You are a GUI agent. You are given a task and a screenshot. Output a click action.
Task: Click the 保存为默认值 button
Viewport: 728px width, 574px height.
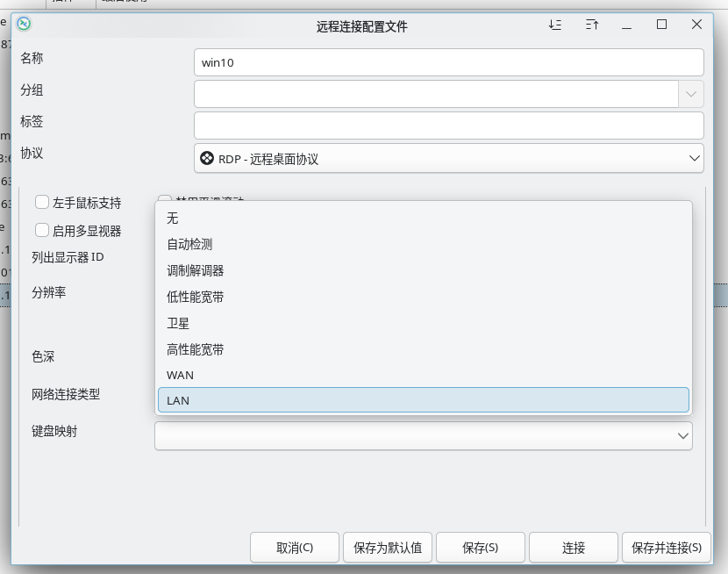pyautogui.click(x=388, y=548)
